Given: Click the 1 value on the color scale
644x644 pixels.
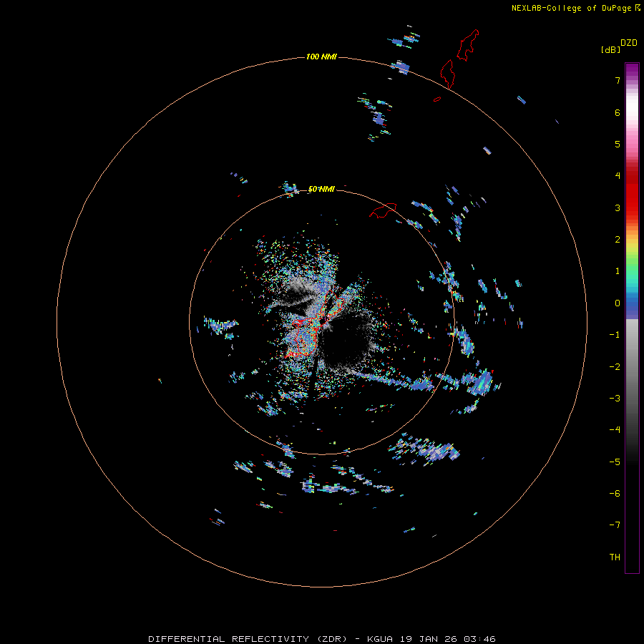Looking at the screenshot, I should pyautogui.click(x=618, y=271).
